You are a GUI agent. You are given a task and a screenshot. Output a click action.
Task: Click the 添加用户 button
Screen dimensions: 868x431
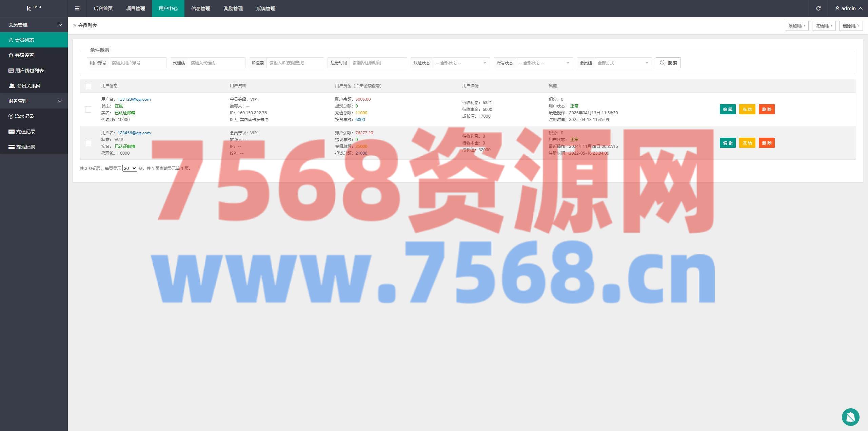click(x=796, y=26)
